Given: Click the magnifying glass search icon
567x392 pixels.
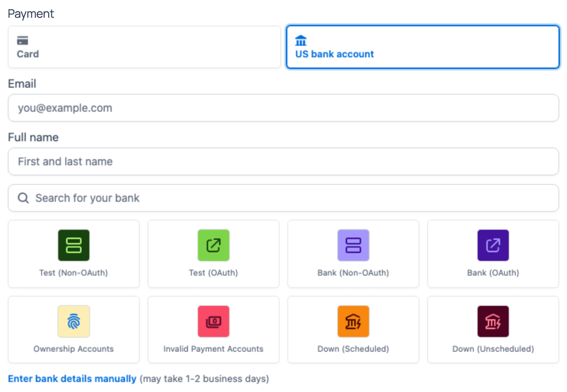Looking at the screenshot, I should [x=23, y=198].
